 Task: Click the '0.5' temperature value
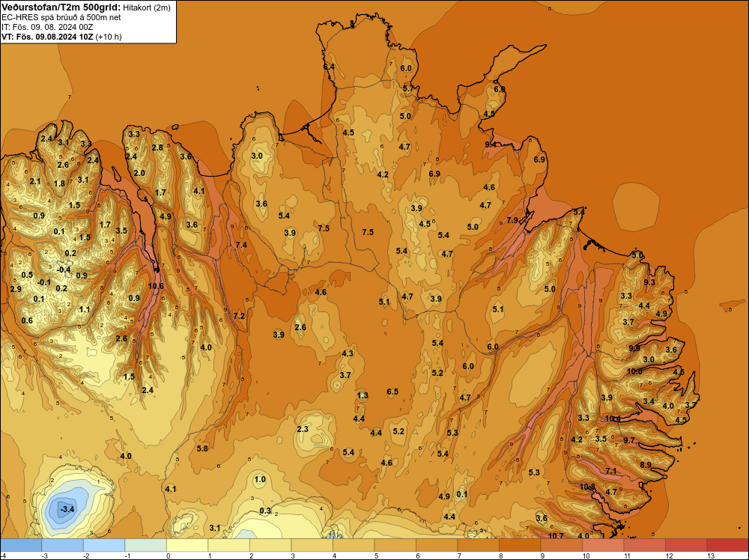click(x=27, y=275)
